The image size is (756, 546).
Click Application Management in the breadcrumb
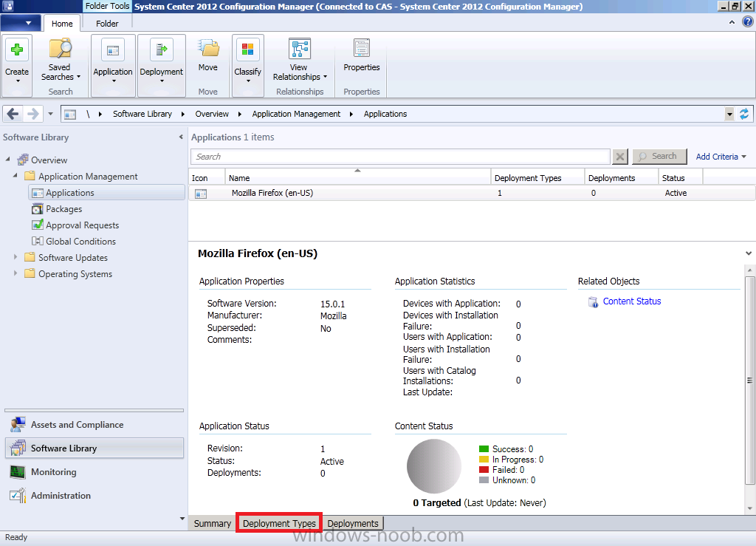tap(296, 114)
